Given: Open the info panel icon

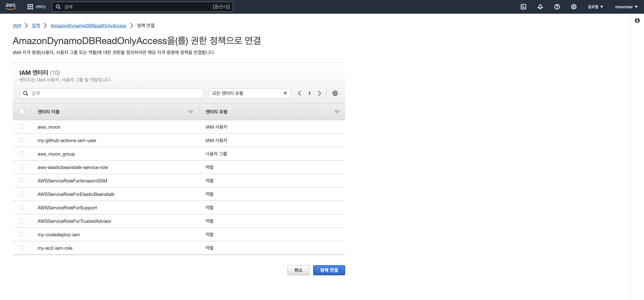Looking at the screenshot, I should [x=637, y=21].
